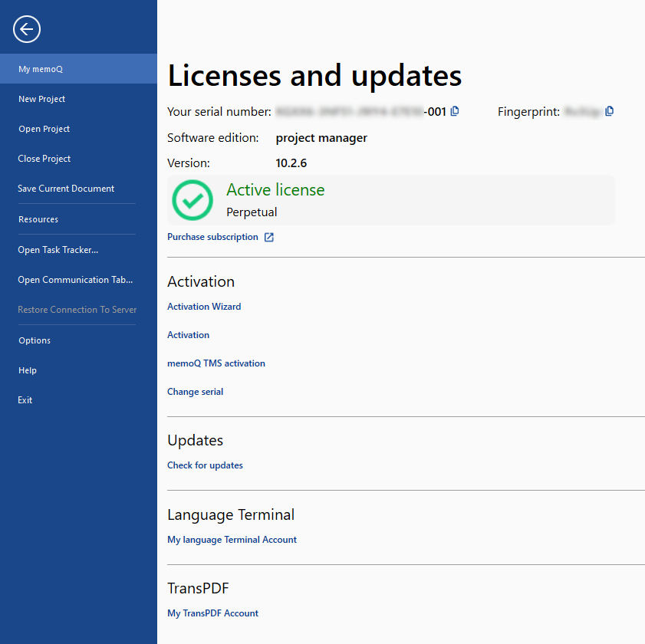Click the 'Licenses and updates' page title
Viewport: 645px width, 644px height.
click(x=314, y=76)
